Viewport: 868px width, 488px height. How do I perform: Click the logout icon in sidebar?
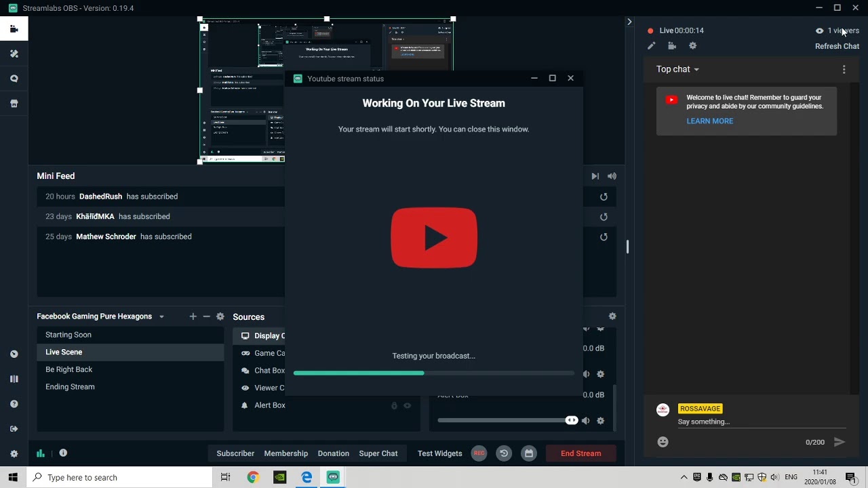click(14, 428)
